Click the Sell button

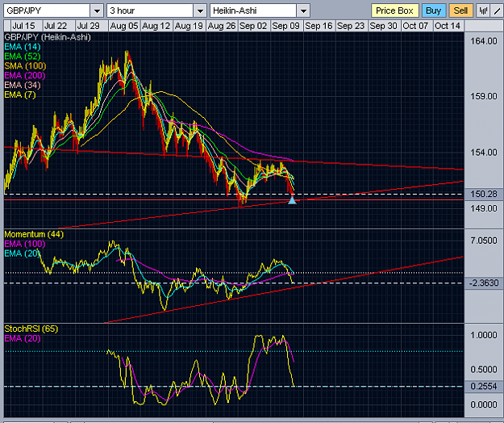[x=460, y=10]
